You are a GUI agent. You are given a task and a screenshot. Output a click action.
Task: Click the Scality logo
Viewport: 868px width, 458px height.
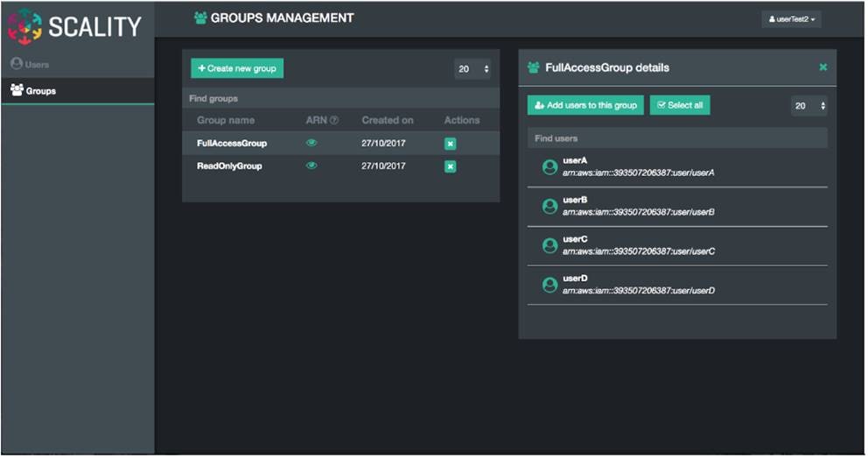point(74,26)
